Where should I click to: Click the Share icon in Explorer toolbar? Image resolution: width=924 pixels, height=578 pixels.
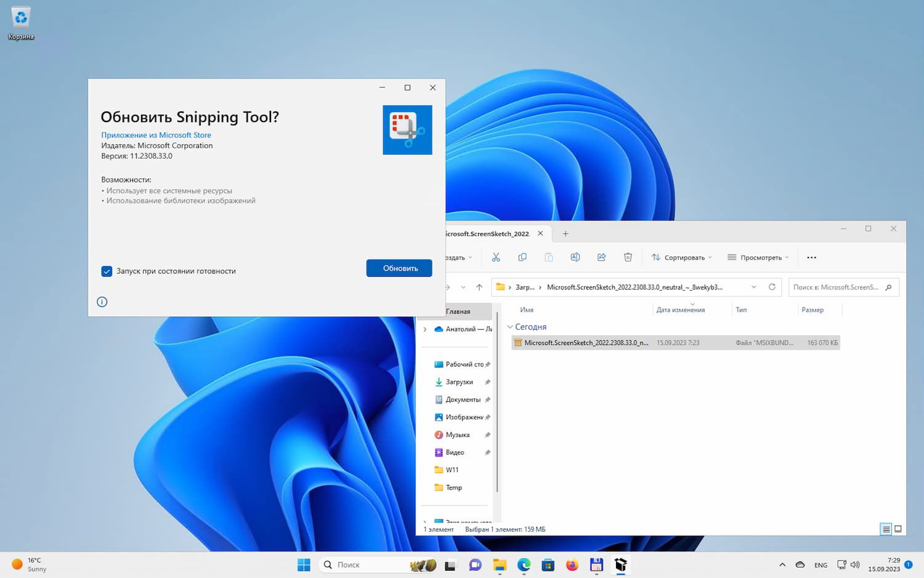pyautogui.click(x=602, y=258)
